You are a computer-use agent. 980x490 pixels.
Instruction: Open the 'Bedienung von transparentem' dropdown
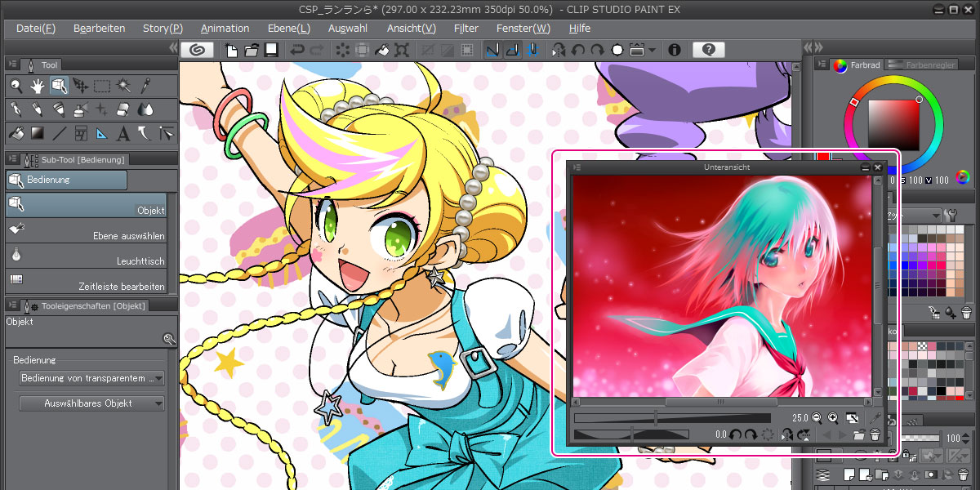[x=90, y=378]
